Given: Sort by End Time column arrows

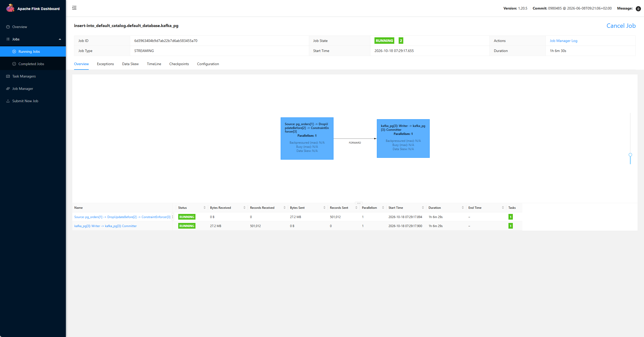Looking at the screenshot, I should (503, 208).
